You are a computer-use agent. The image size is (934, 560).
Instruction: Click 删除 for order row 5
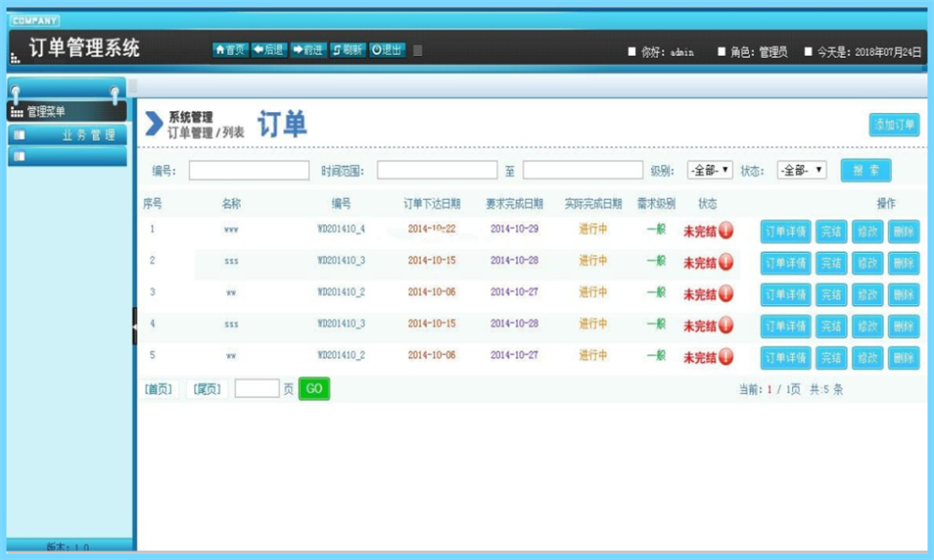(903, 357)
